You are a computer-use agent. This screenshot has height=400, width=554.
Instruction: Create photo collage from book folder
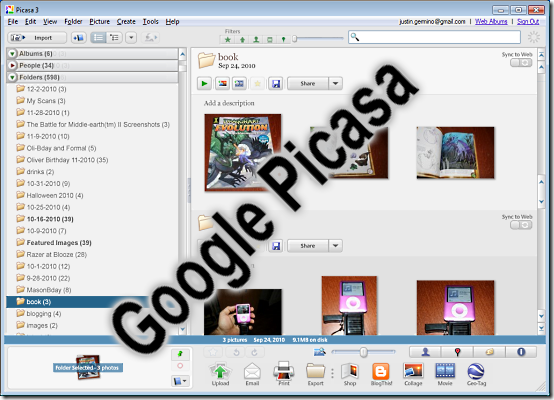tap(222, 84)
